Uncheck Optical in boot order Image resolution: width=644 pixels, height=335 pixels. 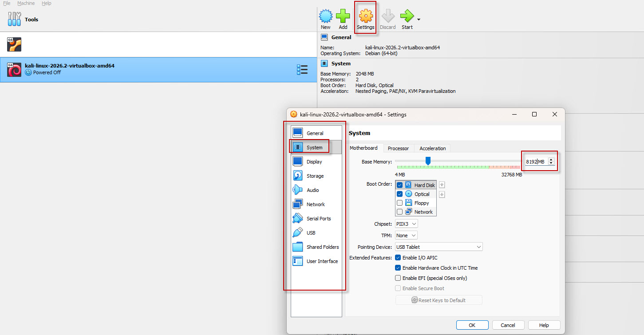click(399, 194)
